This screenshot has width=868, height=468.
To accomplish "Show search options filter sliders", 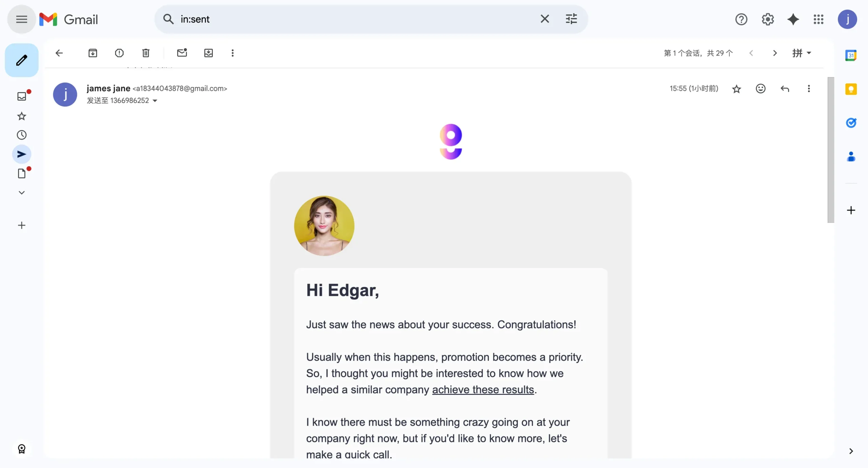I will (571, 19).
